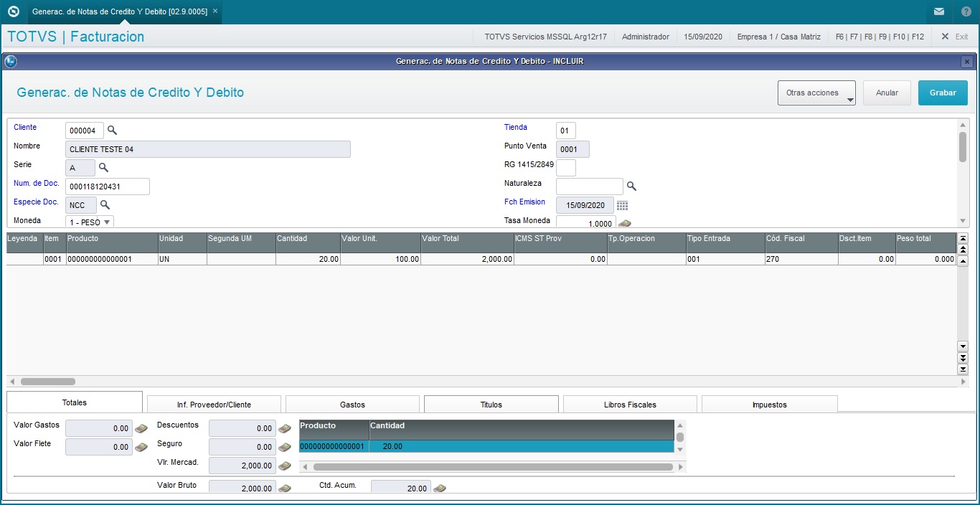This screenshot has width=980, height=505.
Task: Click the items grid horizontal scrollbar thumb
Action: pos(48,382)
